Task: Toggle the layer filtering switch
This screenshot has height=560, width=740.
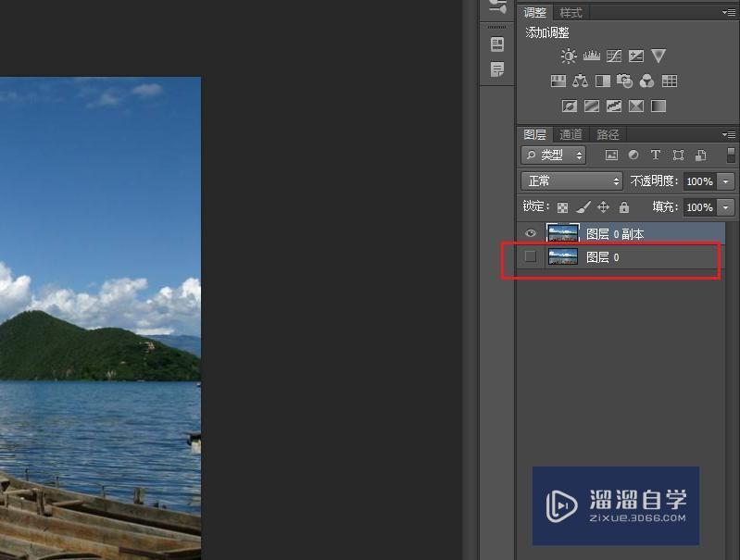Action: [731, 155]
